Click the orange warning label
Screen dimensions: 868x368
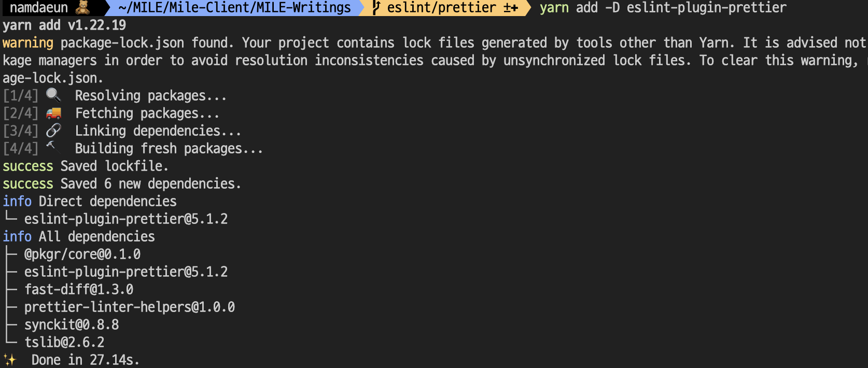(28, 43)
